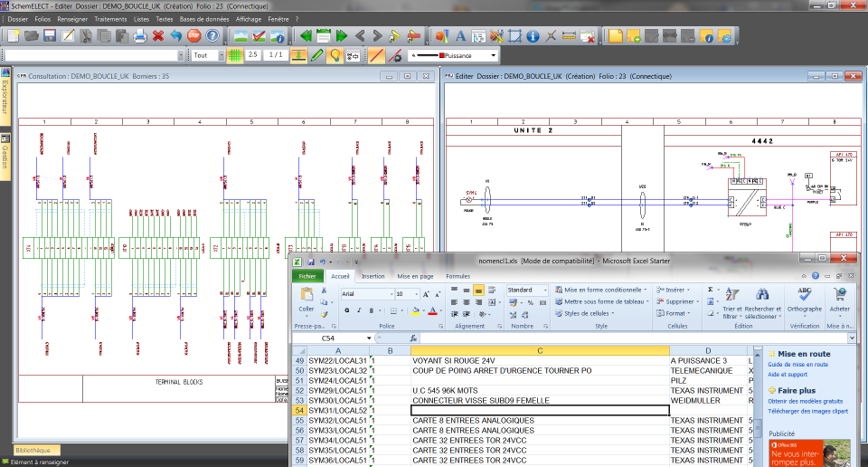This screenshot has width=868, height=467.
Task: Click Obtenir des modèles gratuits link
Action: point(805,401)
